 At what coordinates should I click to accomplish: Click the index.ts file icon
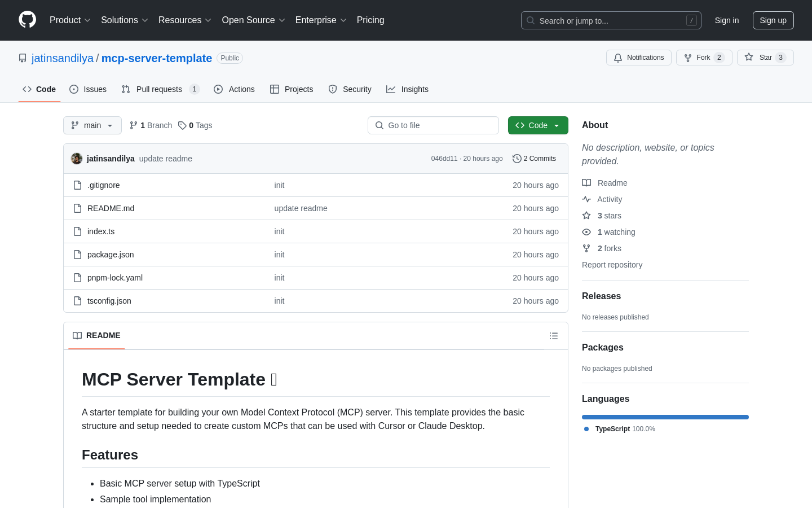[x=78, y=231]
